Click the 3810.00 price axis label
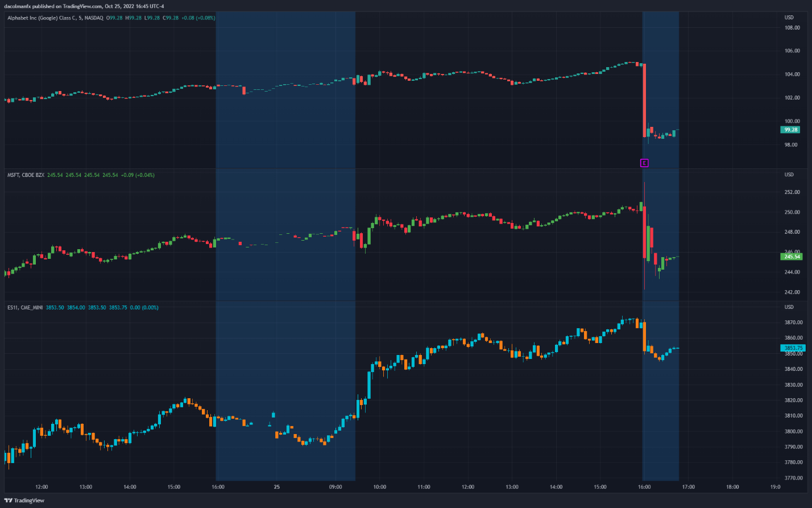The width and height of the screenshot is (812, 508). tap(793, 416)
